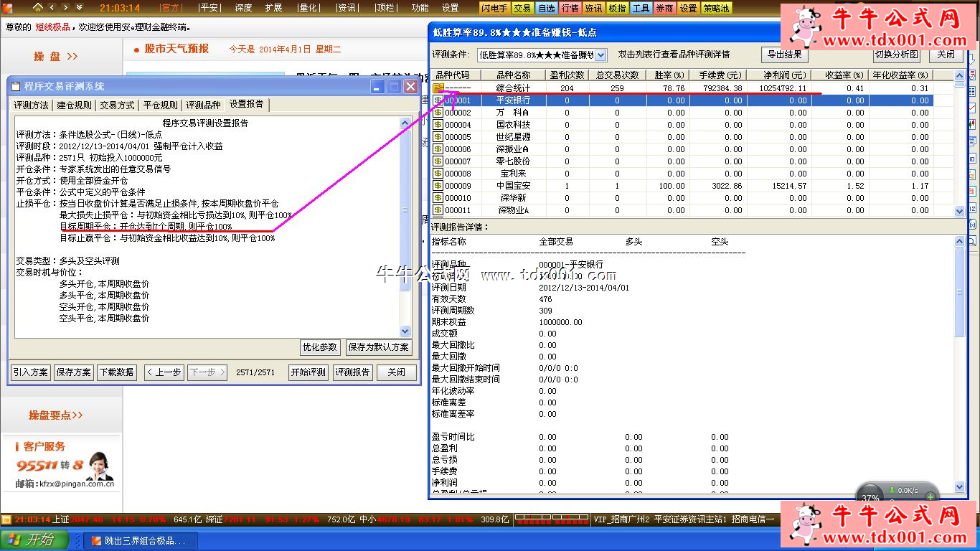Click the 优化参数 button
This screenshot has height=551, width=980.
[x=320, y=347]
